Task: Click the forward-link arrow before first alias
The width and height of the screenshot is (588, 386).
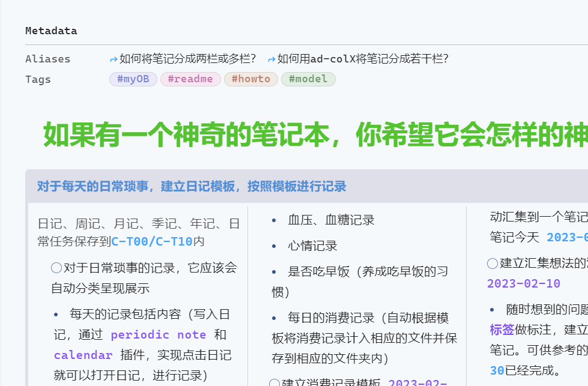Action: pyautogui.click(x=113, y=59)
